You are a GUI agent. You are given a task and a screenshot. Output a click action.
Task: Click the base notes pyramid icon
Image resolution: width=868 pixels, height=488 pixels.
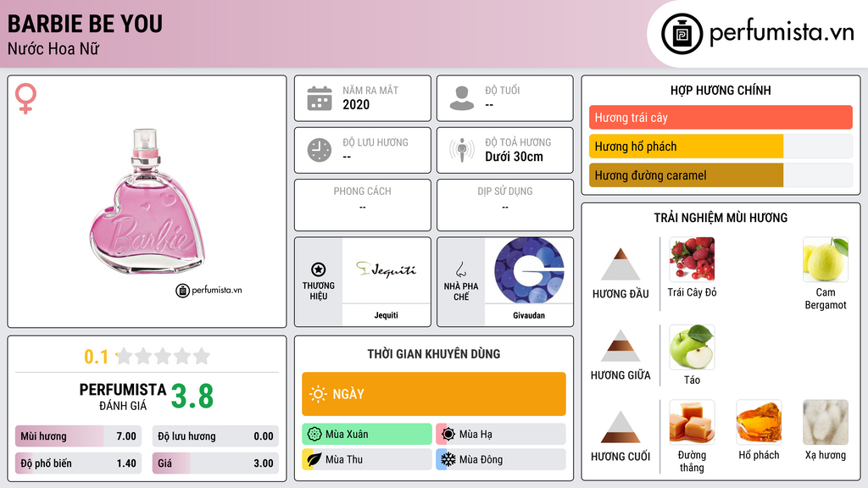(620, 427)
